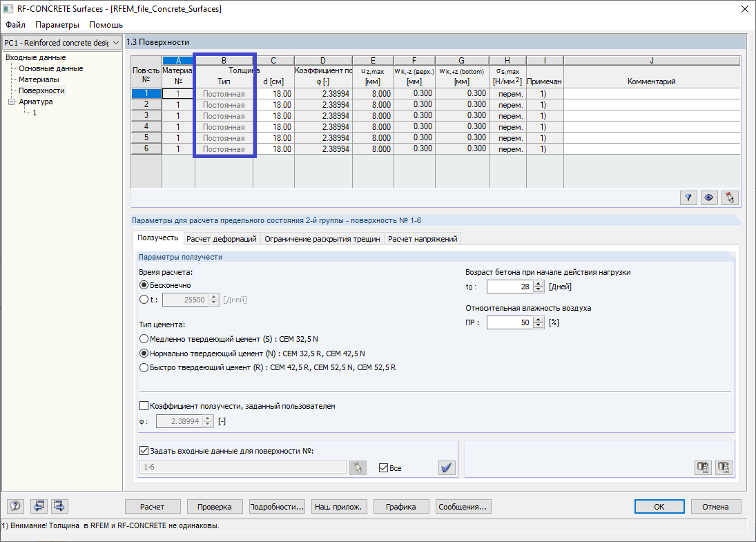756x542 pixels.
Task: Open the Файл menu
Action: (15, 25)
